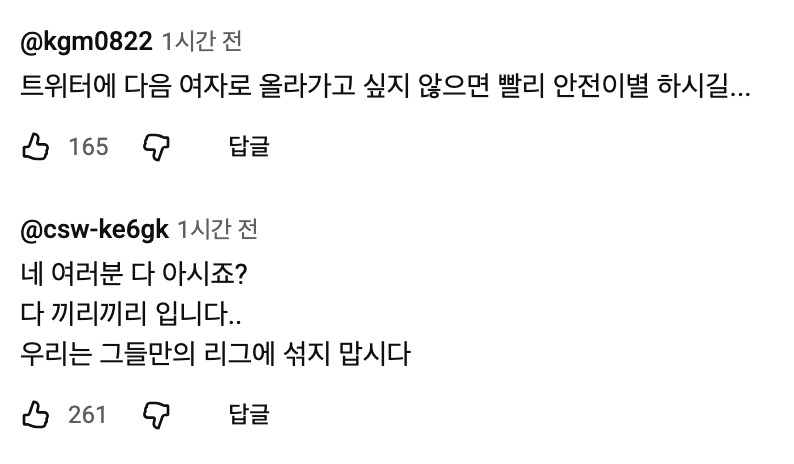
Task: Click the 1시간 전 timestamp beside @kgm0822
Action: [201, 41]
